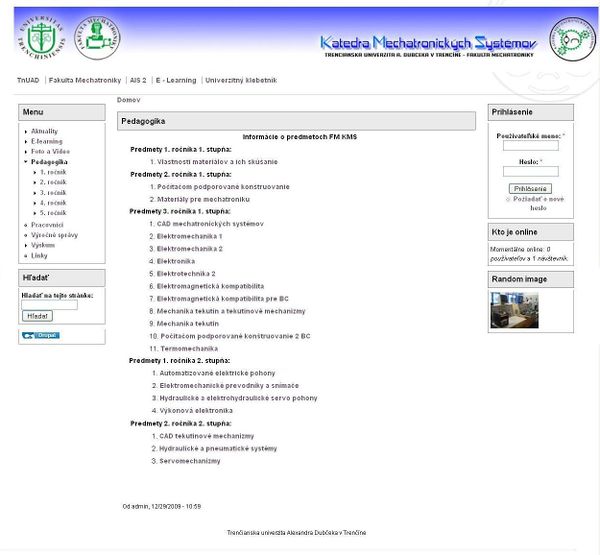Open Elektronika subject link
600x555 pixels.
point(176,261)
